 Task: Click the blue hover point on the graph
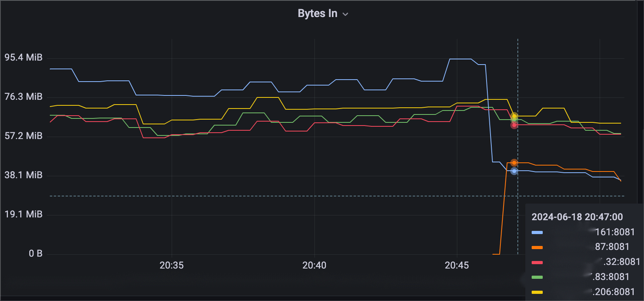pos(514,171)
